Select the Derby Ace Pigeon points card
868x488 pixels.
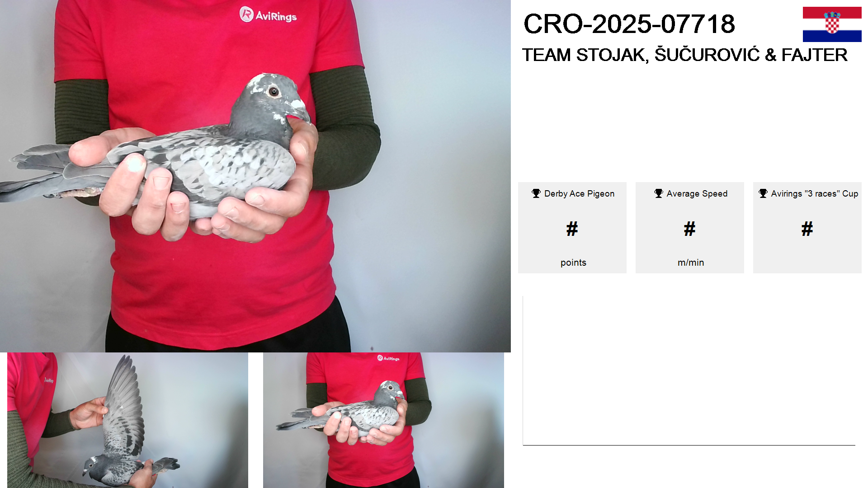click(572, 228)
